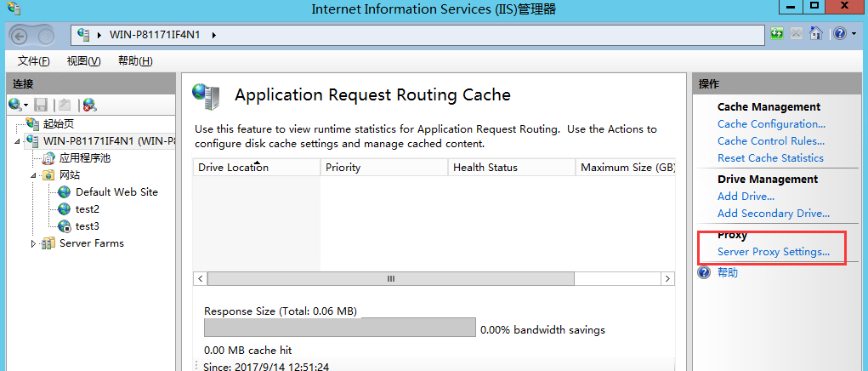Click the green refresh page icon
Image resolution: width=868 pixels, height=371 pixels.
point(777,34)
